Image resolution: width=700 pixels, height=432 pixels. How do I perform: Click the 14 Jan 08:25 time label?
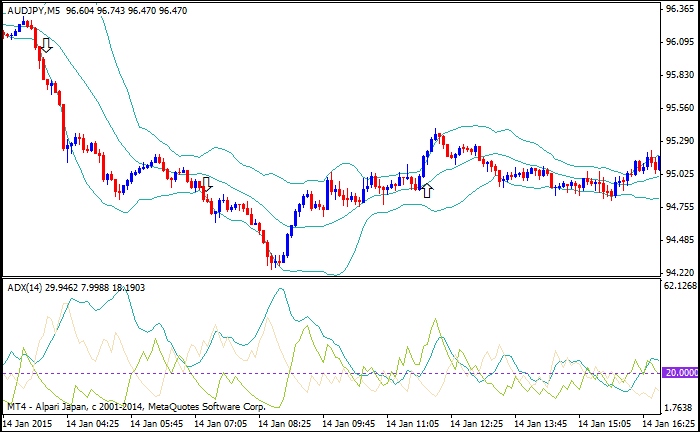click(284, 424)
